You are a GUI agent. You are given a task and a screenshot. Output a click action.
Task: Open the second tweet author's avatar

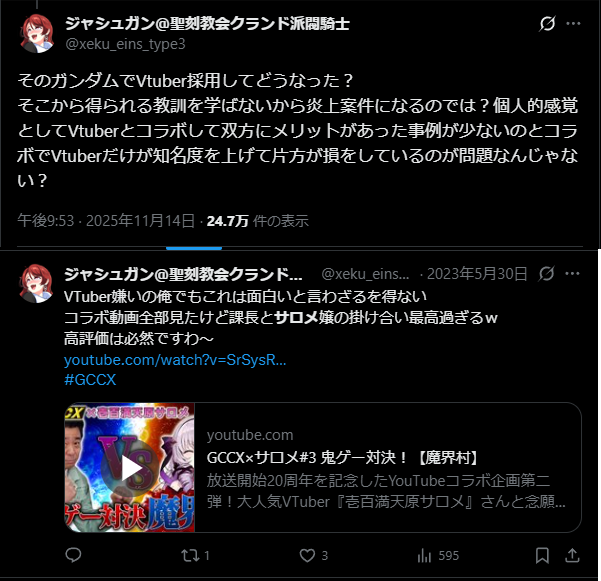36,284
